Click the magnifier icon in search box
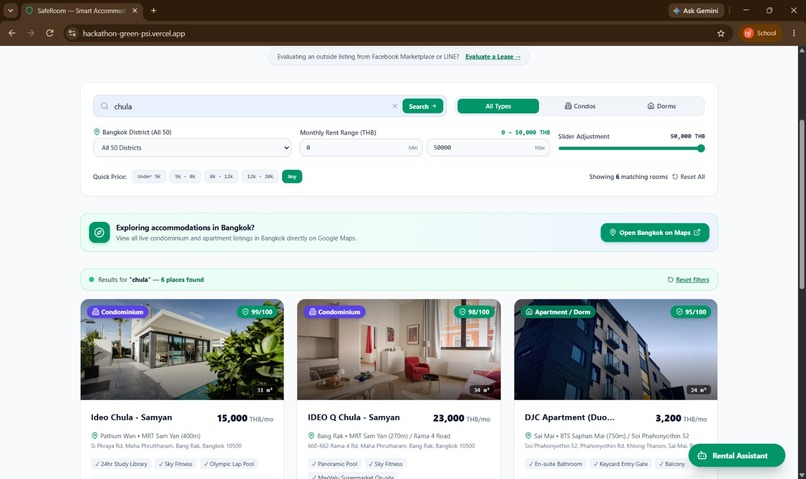 tap(104, 106)
